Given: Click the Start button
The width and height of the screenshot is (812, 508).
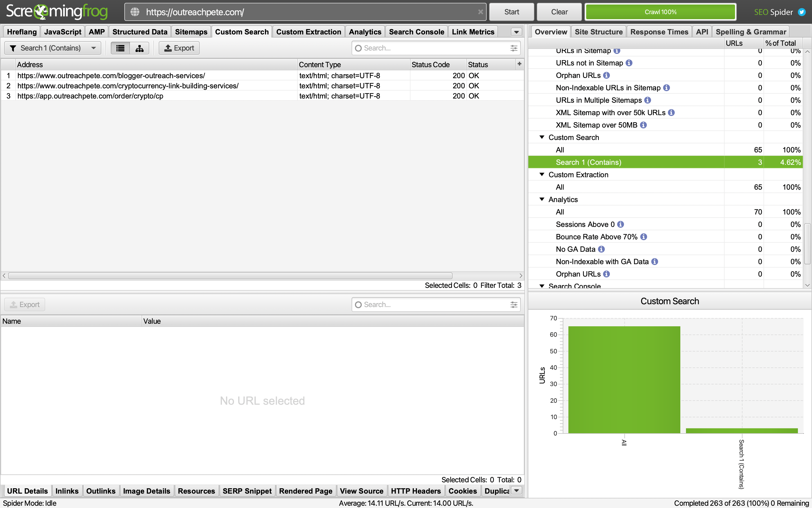Looking at the screenshot, I should click(511, 12).
